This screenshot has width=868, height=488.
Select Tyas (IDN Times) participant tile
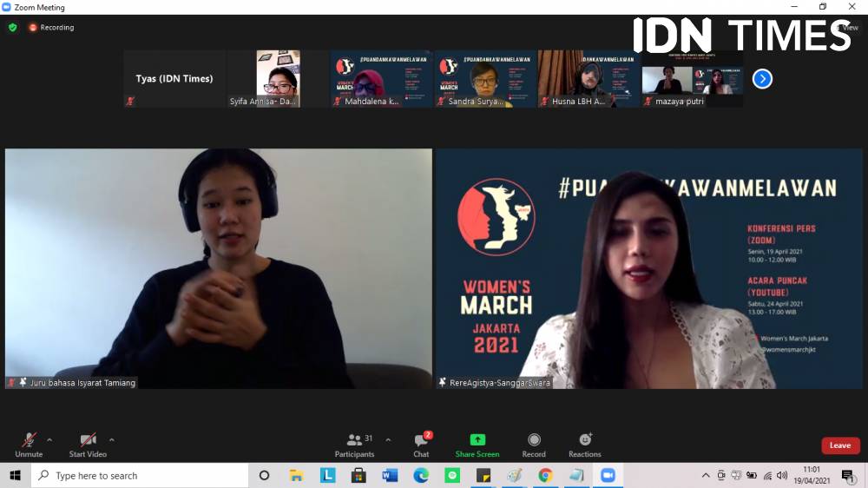pyautogui.click(x=175, y=79)
